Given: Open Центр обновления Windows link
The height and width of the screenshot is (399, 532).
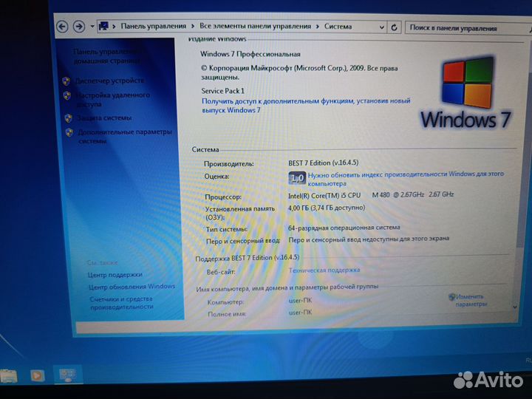Looking at the screenshot, I should click(x=132, y=287).
